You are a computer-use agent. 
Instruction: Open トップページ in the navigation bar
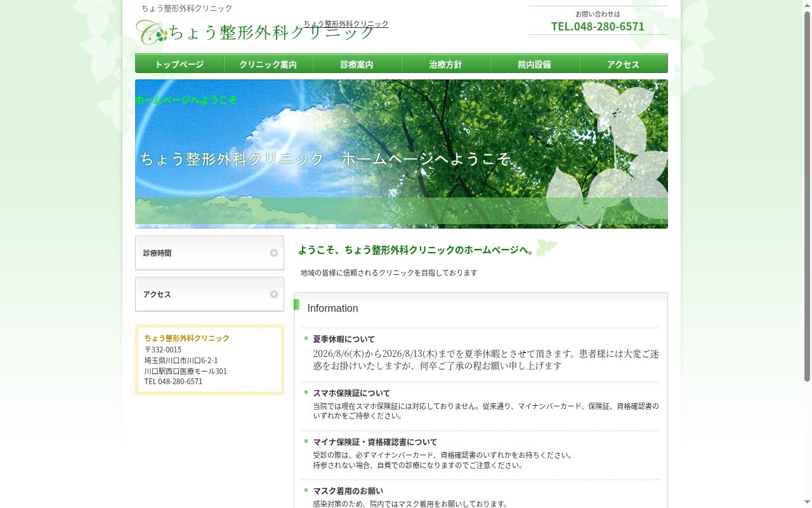pos(180,63)
